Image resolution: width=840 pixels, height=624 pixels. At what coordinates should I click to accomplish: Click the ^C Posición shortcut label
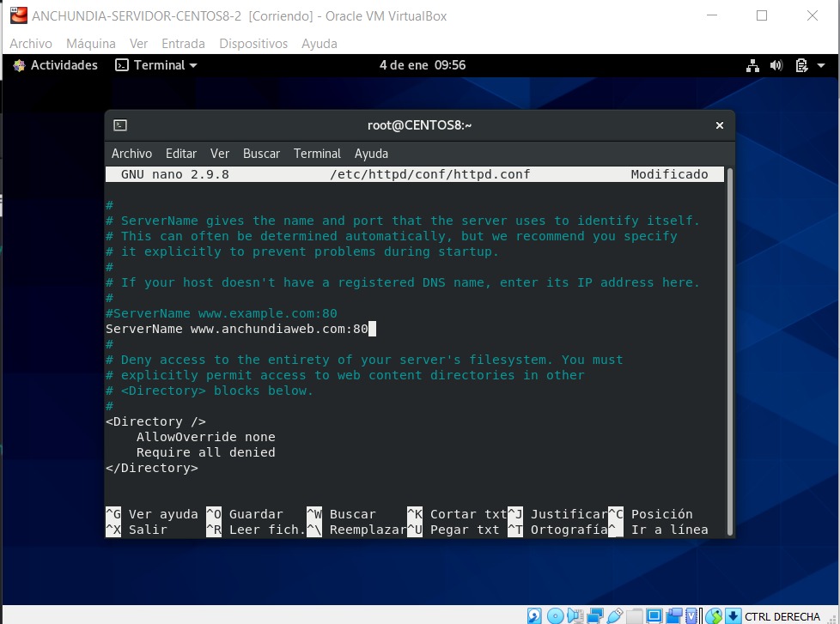650,514
